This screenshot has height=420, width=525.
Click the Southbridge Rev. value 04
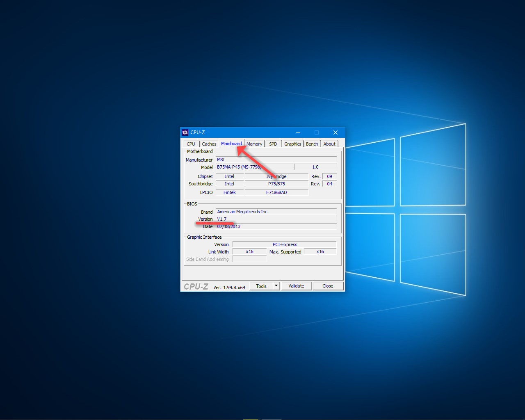330,184
